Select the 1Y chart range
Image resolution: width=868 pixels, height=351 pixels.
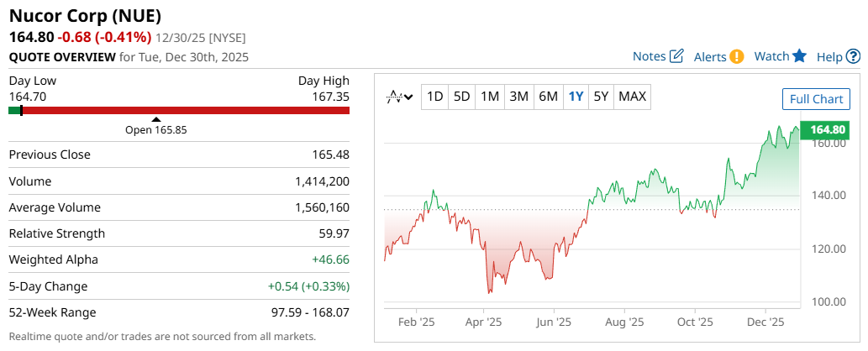tap(576, 97)
